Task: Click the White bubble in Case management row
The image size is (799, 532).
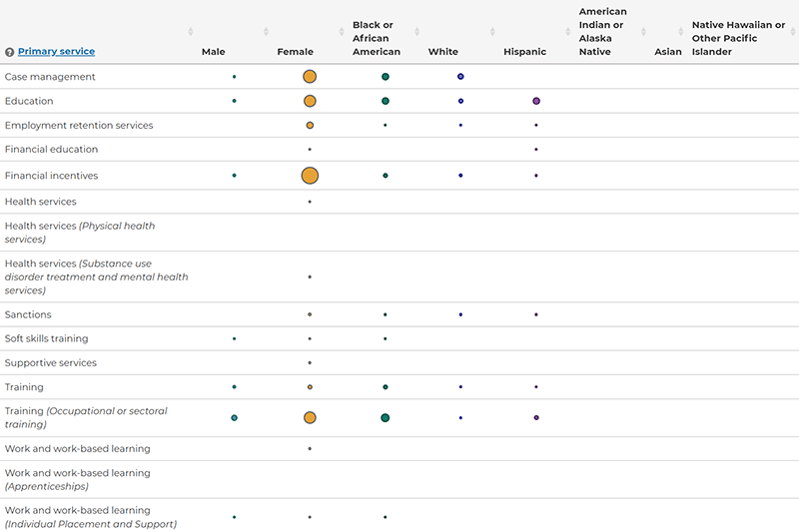Action: click(x=460, y=77)
